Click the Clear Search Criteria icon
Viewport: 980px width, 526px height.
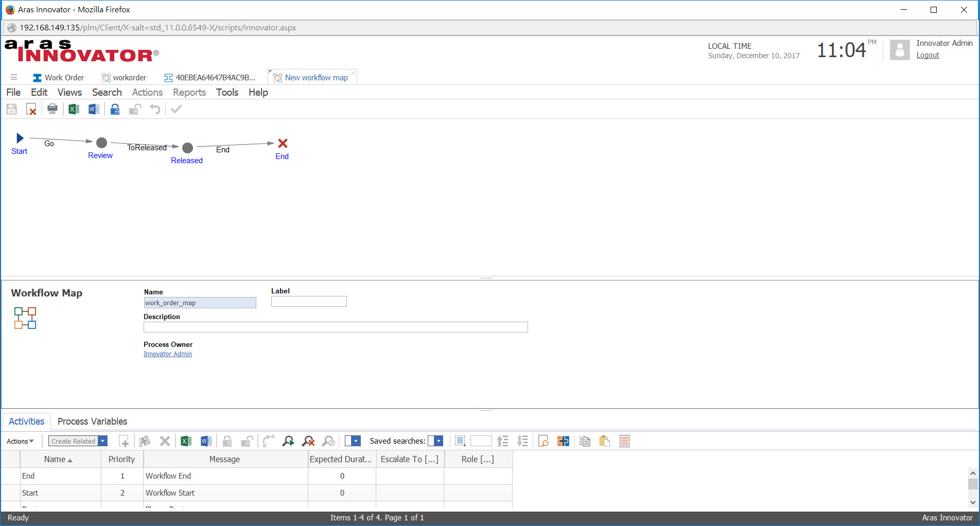[308, 441]
